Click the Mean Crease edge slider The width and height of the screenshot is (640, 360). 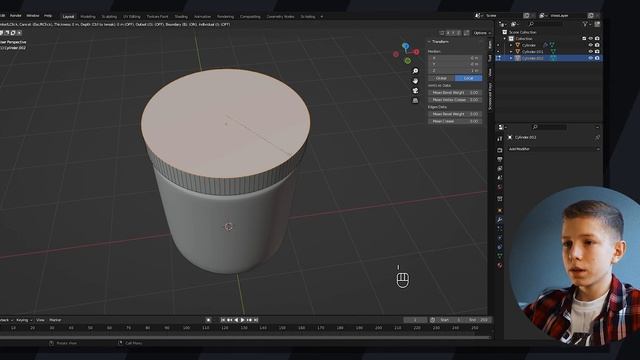pyautogui.click(x=455, y=121)
